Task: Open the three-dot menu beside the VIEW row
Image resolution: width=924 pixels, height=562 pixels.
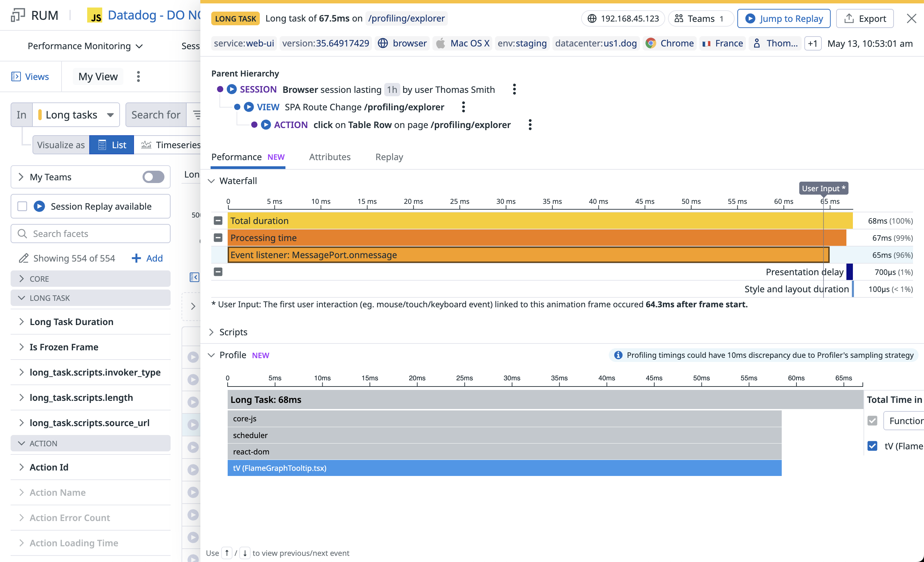Action: pyautogui.click(x=464, y=107)
